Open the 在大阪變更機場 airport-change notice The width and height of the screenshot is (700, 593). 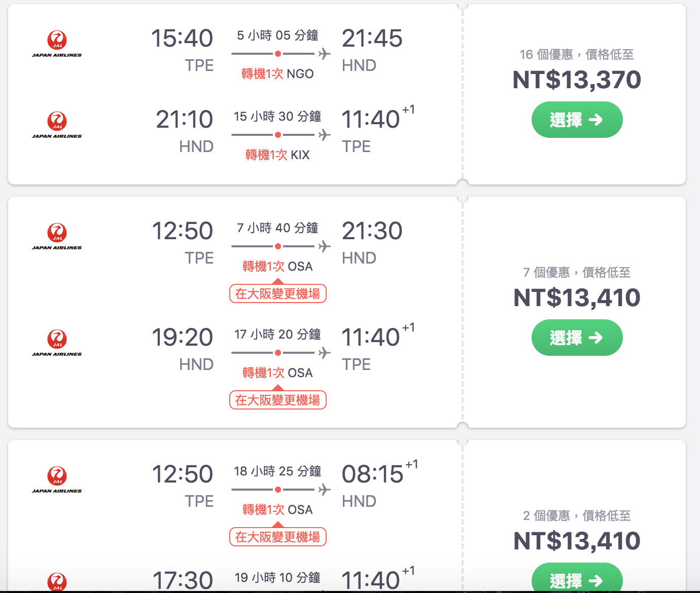point(278,293)
